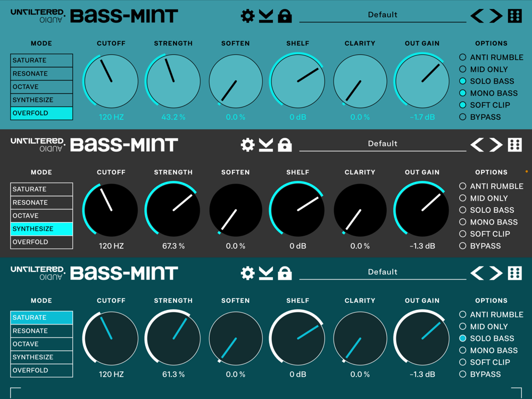The width and height of the screenshot is (532, 399).
Task: Select Saturate mode in teal top panel
Action: [x=41, y=60]
